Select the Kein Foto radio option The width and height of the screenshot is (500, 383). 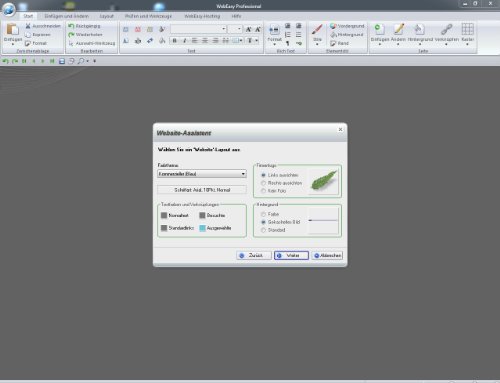coord(263,191)
